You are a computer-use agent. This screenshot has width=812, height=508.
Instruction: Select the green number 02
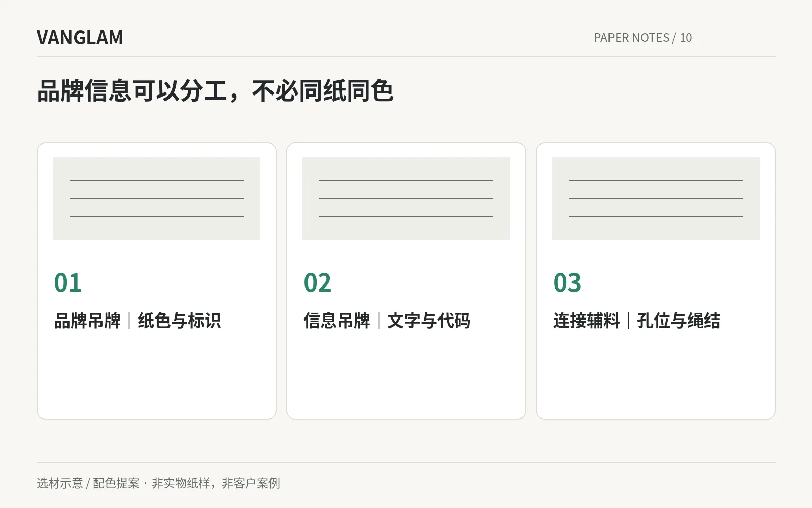pos(317,282)
